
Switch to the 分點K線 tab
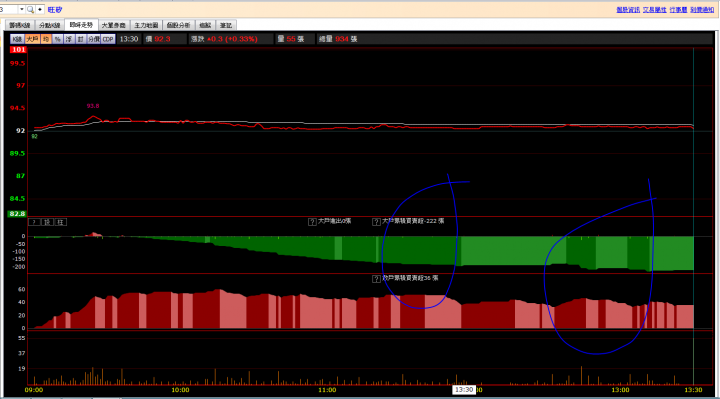coord(50,25)
